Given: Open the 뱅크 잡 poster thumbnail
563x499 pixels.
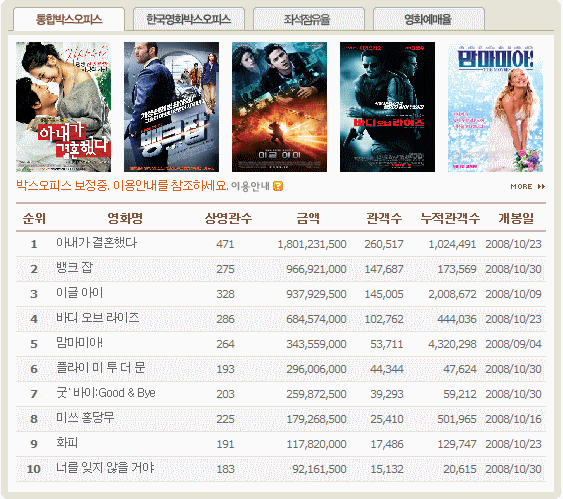Looking at the screenshot, I should point(171,107).
